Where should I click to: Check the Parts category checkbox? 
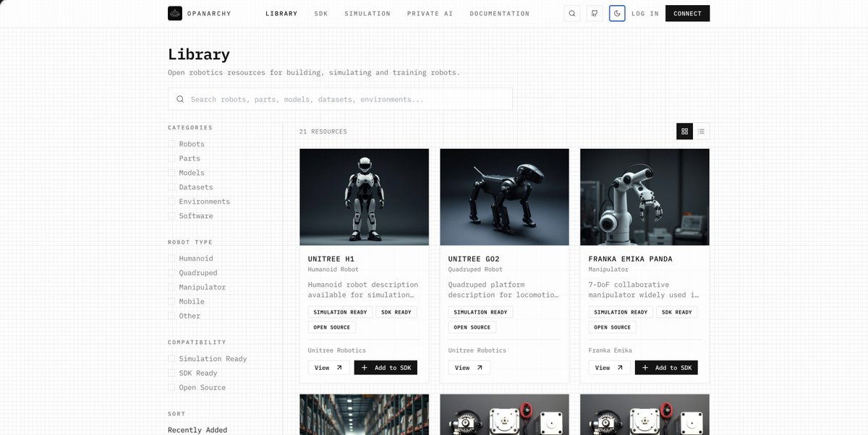tap(171, 158)
